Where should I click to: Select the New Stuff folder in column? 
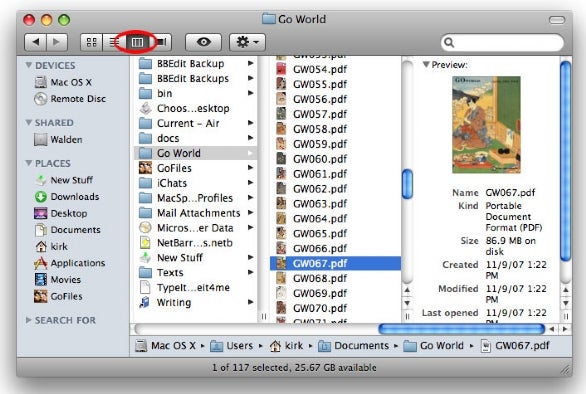click(196, 258)
